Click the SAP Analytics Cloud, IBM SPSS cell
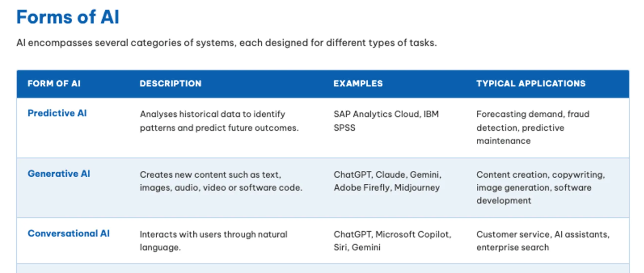Viewport: 644px width, 273px height. [x=386, y=121]
